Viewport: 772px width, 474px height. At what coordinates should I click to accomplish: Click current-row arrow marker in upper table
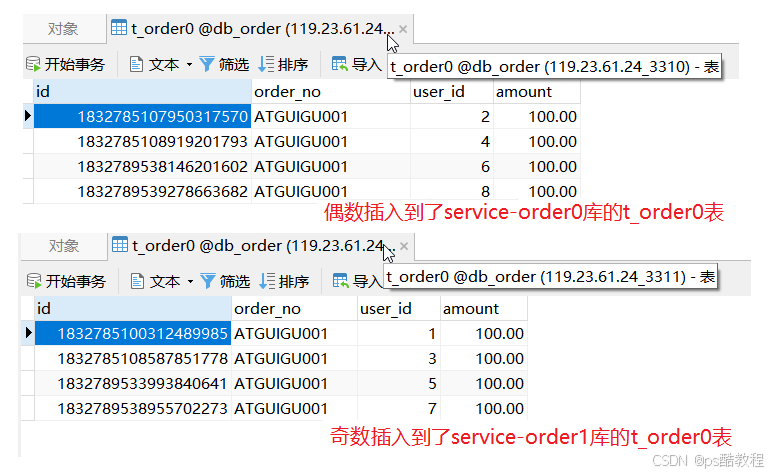pos(28,116)
